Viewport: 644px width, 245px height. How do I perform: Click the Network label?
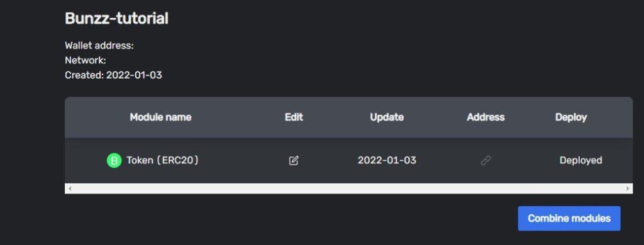pos(86,60)
